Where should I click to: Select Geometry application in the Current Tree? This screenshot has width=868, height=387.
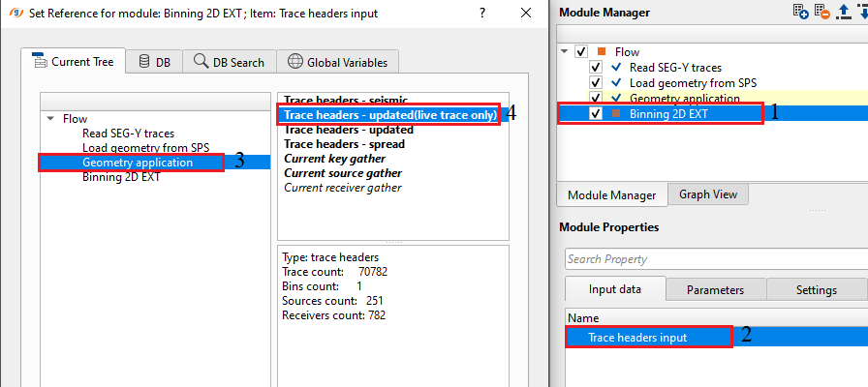click(138, 163)
